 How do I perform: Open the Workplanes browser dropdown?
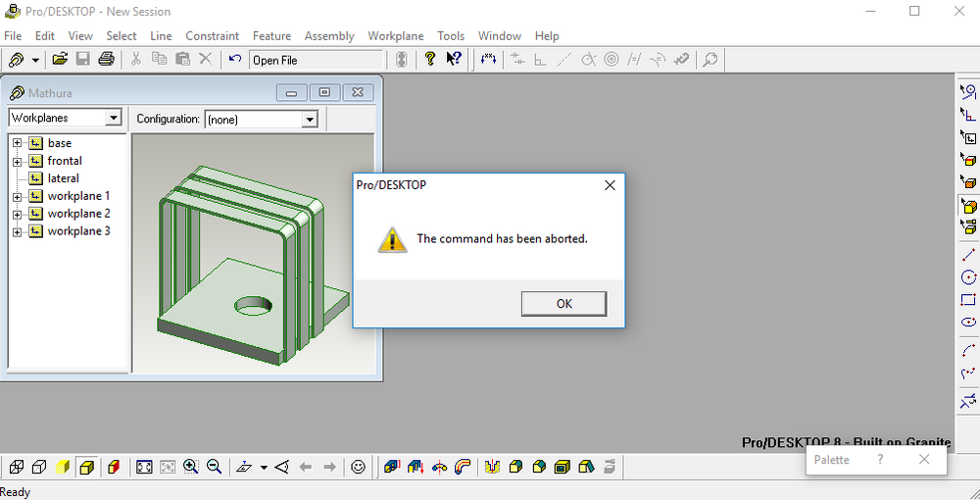pos(113,118)
